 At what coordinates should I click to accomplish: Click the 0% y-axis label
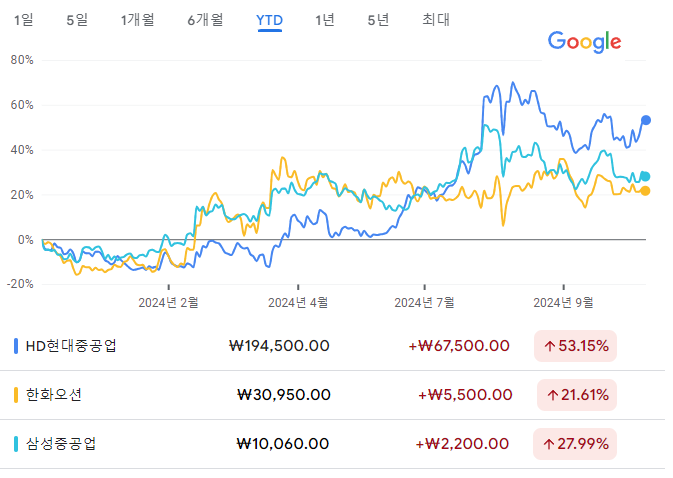(26, 240)
